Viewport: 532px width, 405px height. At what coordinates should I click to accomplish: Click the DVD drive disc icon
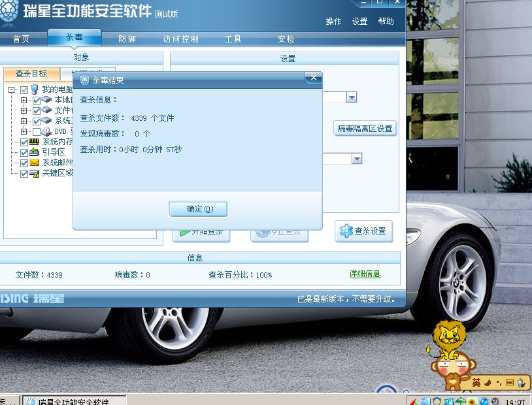pyautogui.click(x=46, y=131)
